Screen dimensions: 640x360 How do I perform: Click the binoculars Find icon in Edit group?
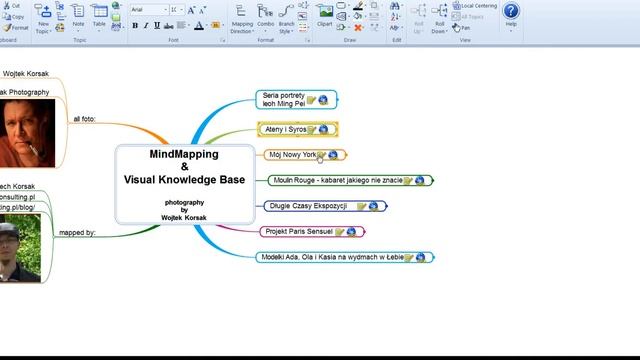[394, 6]
